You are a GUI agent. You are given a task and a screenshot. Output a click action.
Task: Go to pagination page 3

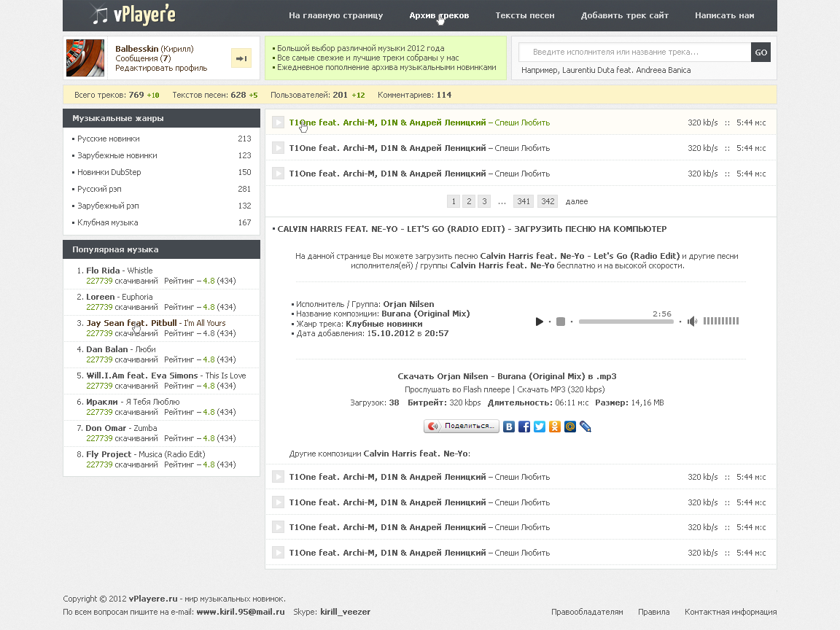[484, 201]
